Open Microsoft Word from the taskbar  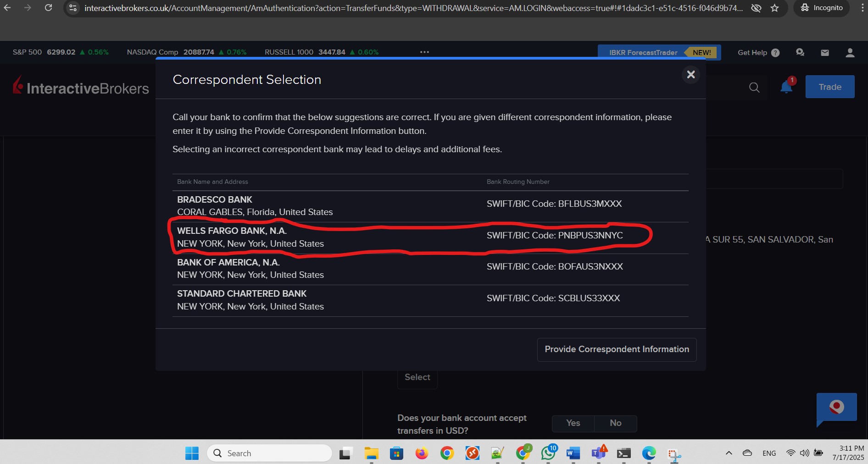[573, 453]
